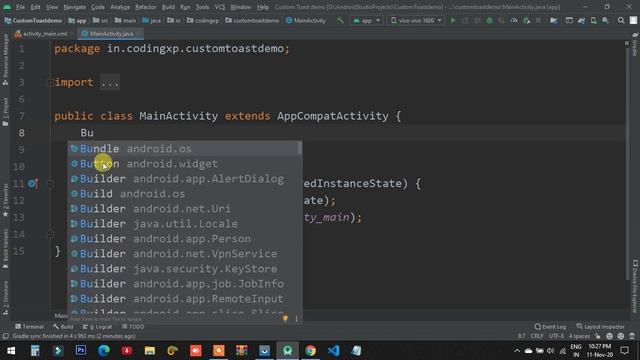640x360 pixels.
Task: Open the Windows notification center
Action: (624, 350)
